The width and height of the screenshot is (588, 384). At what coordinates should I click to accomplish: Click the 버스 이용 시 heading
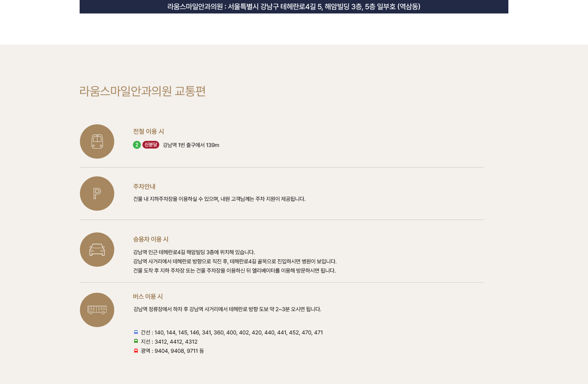pos(148,296)
